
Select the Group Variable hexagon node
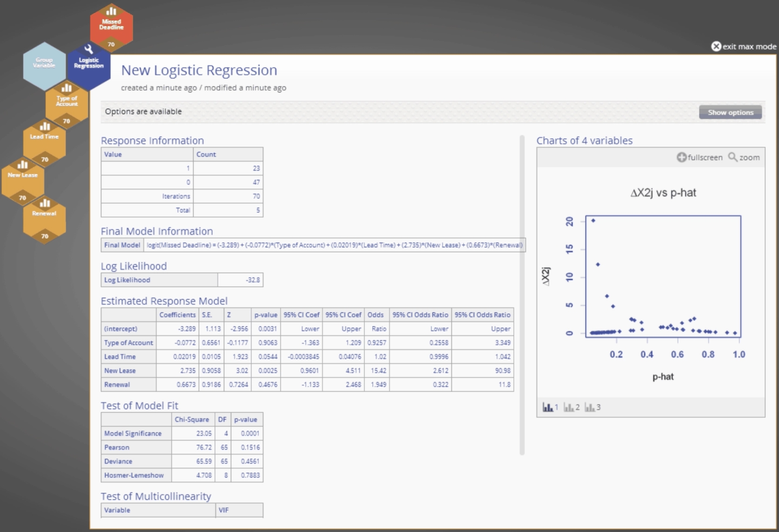(x=44, y=66)
